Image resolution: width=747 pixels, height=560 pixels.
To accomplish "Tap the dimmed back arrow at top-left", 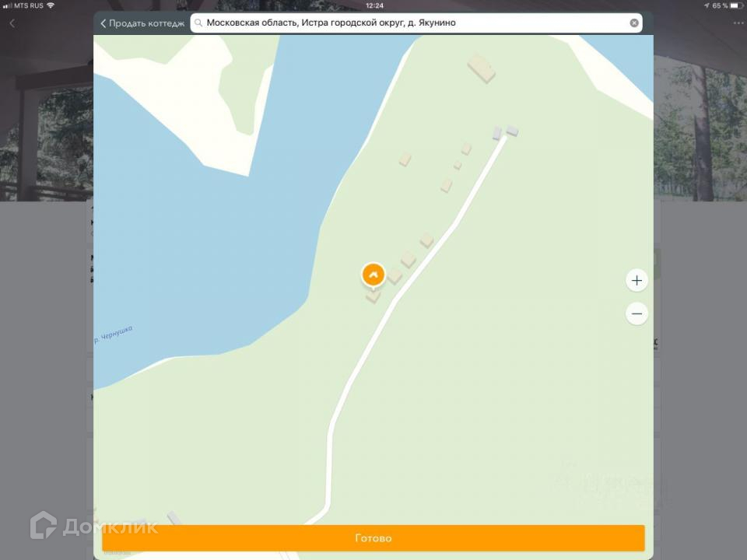I will [x=12, y=23].
